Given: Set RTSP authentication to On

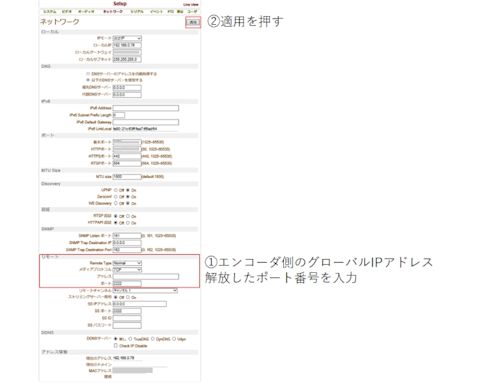Looking at the screenshot, I should pyautogui.click(x=128, y=216).
